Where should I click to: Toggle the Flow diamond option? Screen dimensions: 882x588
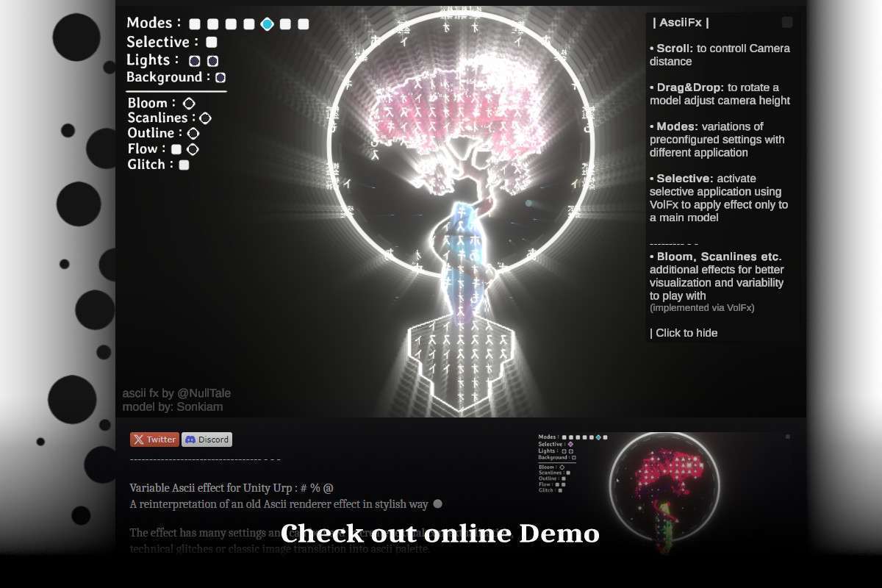pos(193,149)
